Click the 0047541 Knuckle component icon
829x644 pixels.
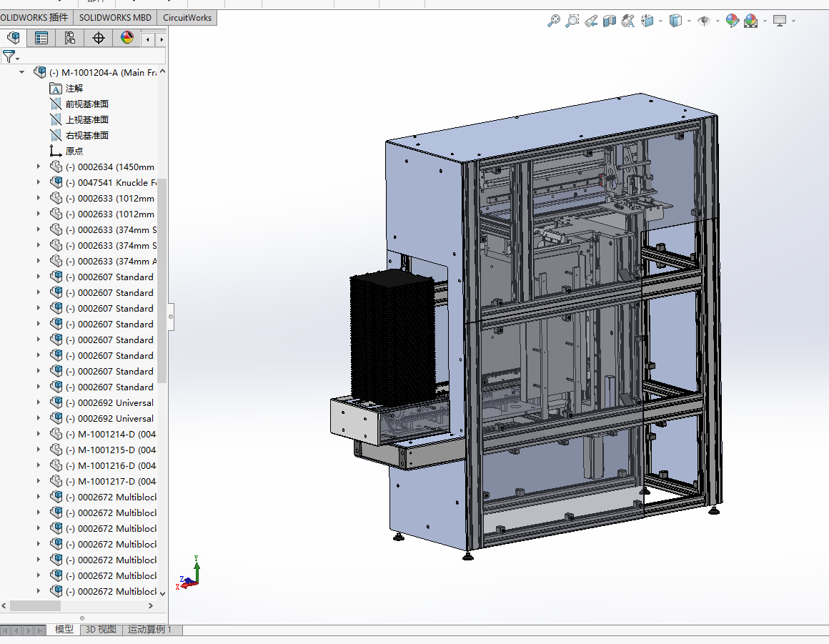tap(56, 182)
